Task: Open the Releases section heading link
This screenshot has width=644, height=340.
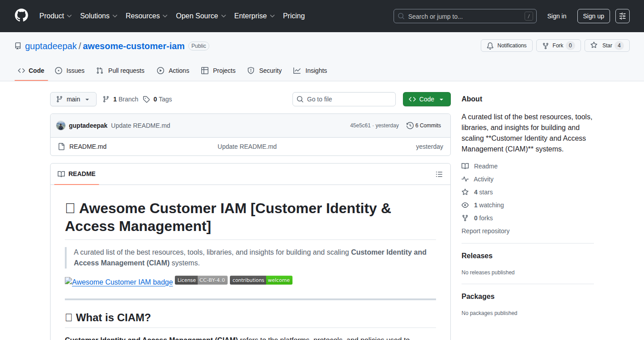Action: coord(477,256)
